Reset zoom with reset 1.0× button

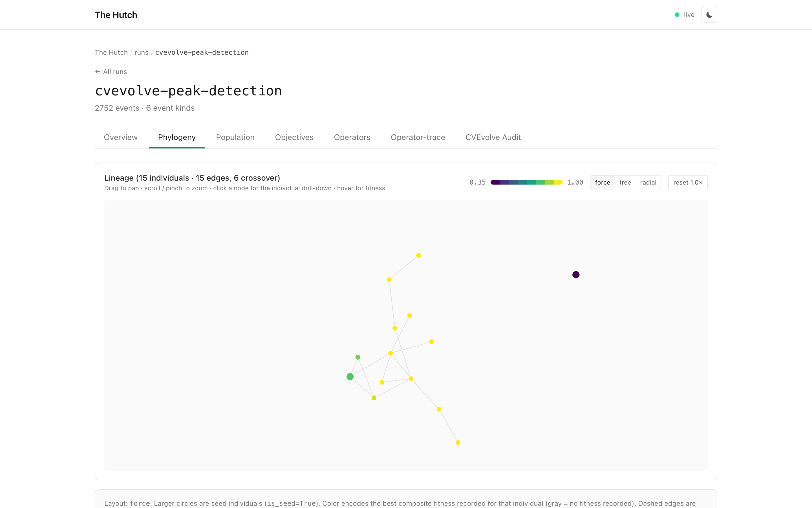point(688,182)
